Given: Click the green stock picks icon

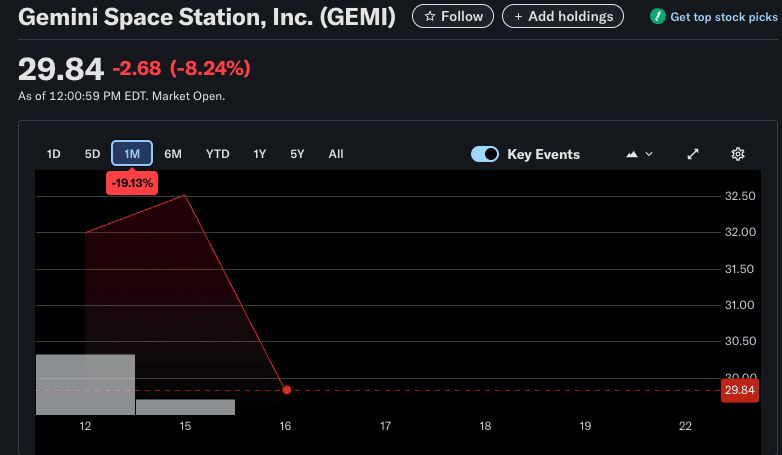Looking at the screenshot, I should click(657, 17).
